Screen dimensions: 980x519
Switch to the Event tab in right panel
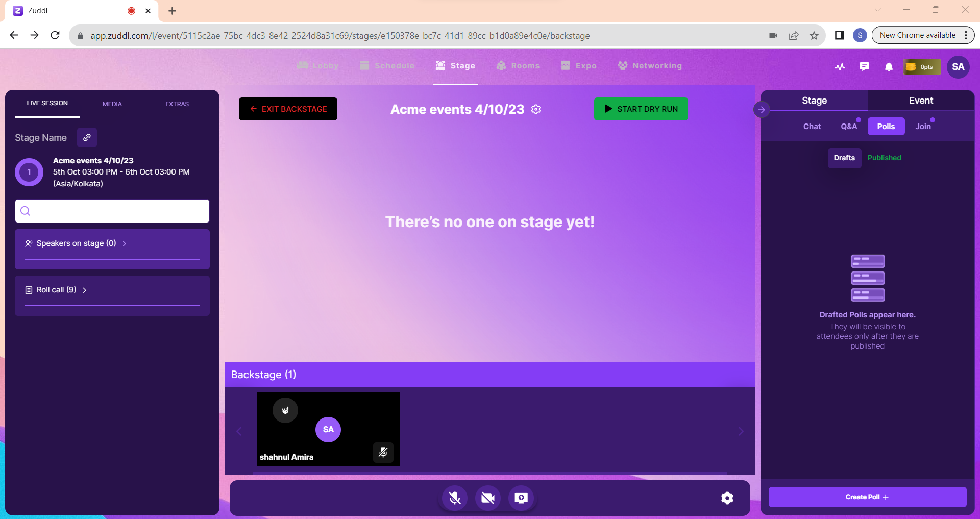921,101
